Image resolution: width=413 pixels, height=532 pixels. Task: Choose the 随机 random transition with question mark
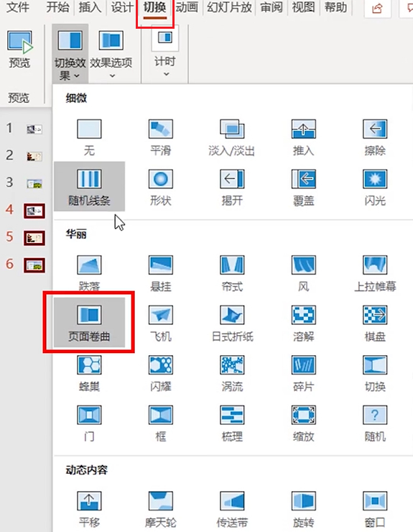point(375,423)
